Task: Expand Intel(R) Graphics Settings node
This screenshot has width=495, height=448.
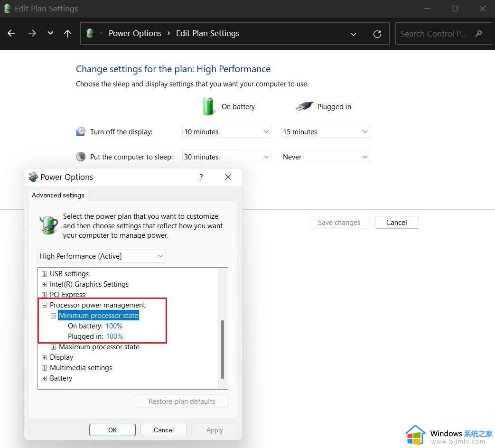Action: tap(44, 284)
